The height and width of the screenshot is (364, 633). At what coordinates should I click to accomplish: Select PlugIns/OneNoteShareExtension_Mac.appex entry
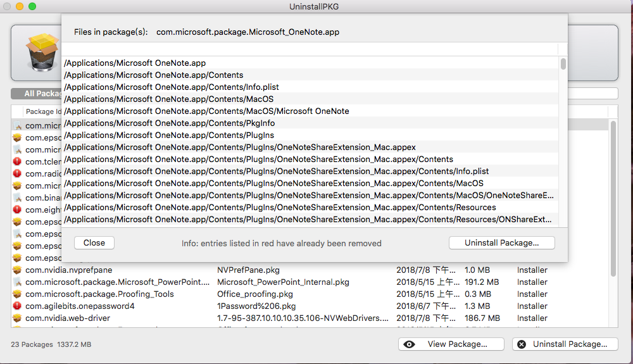(310, 147)
